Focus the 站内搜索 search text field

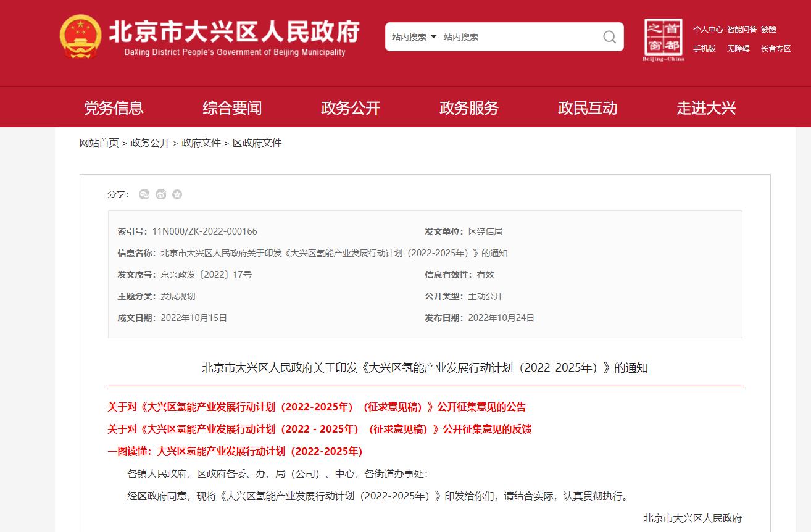[x=518, y=37]
